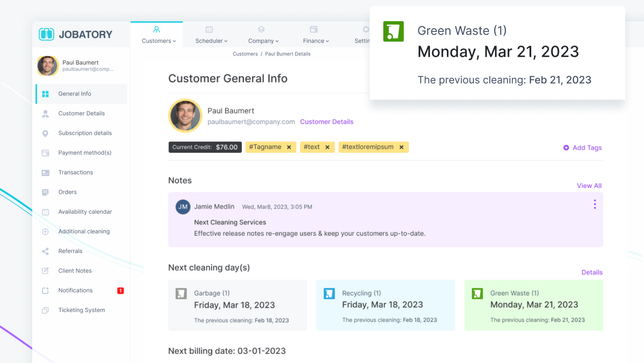Click the Availability calendar icon
This screenshot has width=644, height=363.
click(45, 212)
